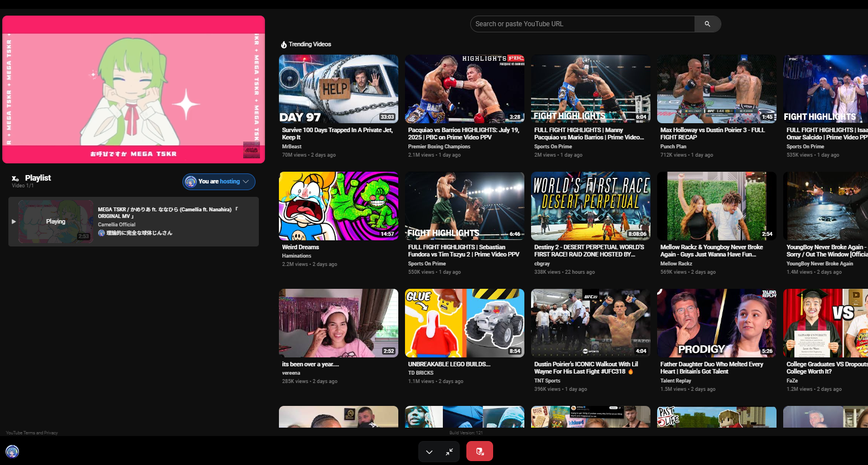Click the Build Version: 121 text
The height and width of the screenshot is (465, 868).
pos(466,433)
